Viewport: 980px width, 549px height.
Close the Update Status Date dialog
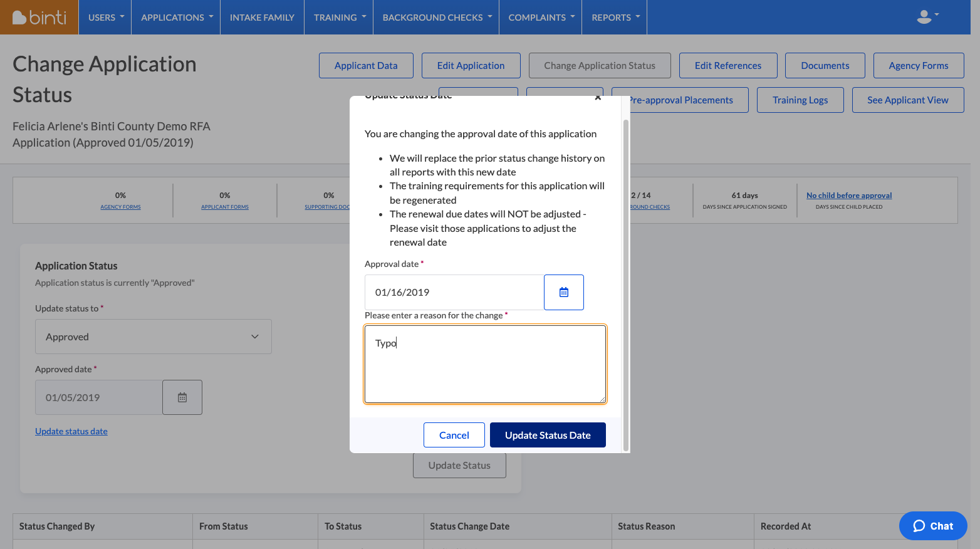point(598,98)
